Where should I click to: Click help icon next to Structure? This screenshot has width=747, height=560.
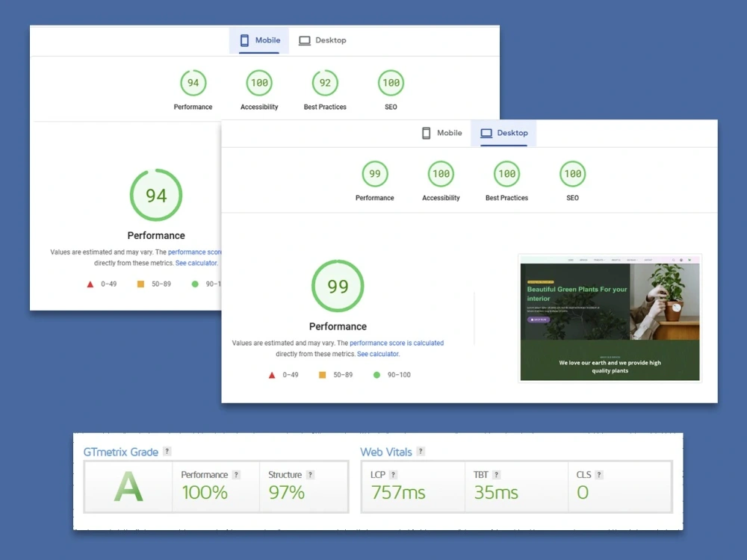[x=310, y=475]
